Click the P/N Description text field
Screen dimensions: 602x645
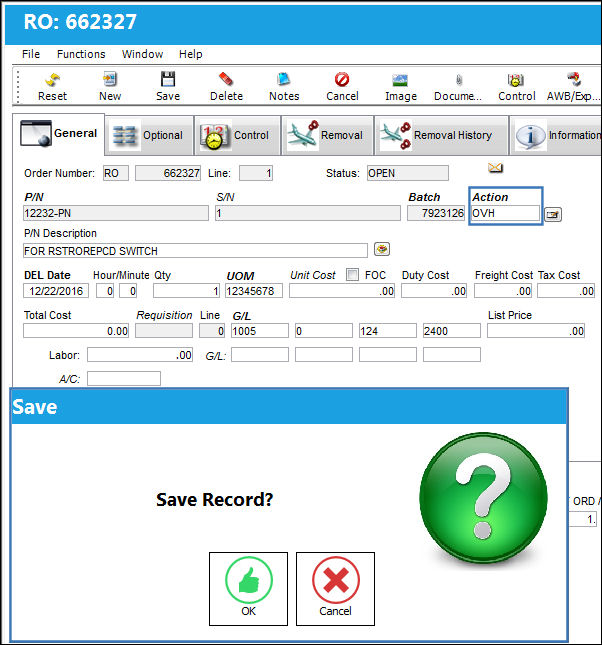click(x=195, y=251)
